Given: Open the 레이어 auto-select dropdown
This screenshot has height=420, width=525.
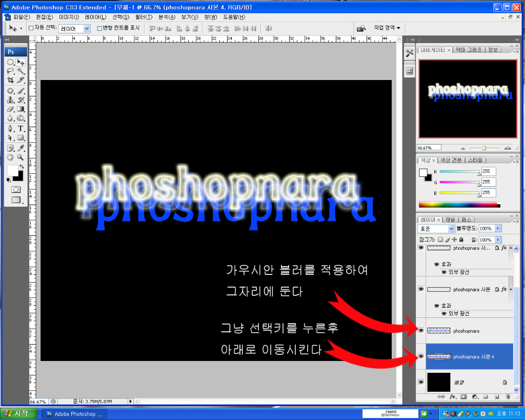Looking at the screenshot, I should pyautogui.click(x=87, y=29).
